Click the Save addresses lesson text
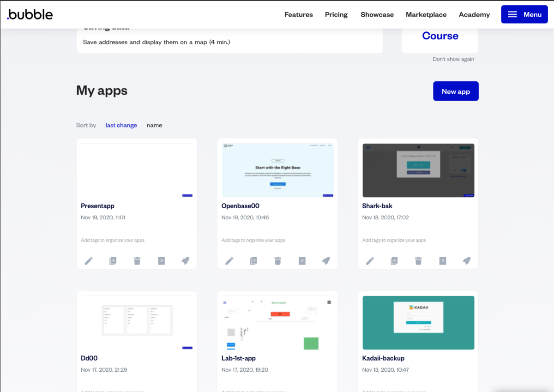Screen dimensions: 554x392 point(157,42)
